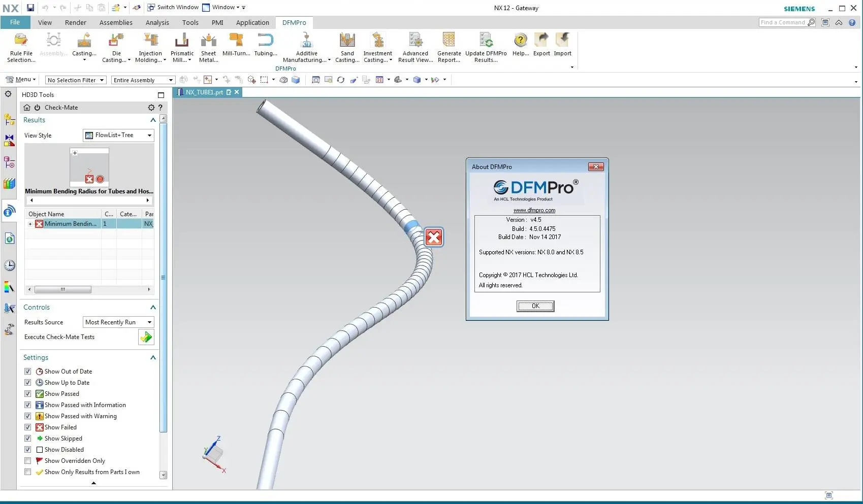This screenshot has height=504, width=863.
Task: Open Advanced Result View
Action: [x=415, y=47]
